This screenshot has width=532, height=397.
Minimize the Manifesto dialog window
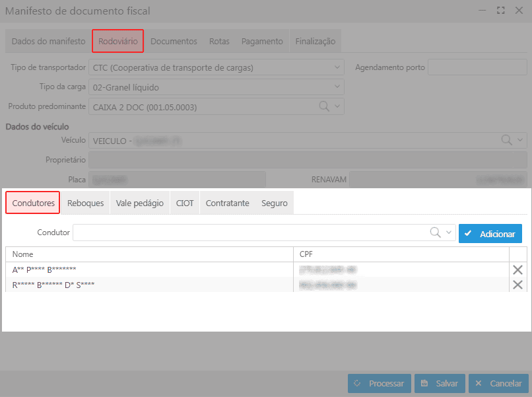483,11
